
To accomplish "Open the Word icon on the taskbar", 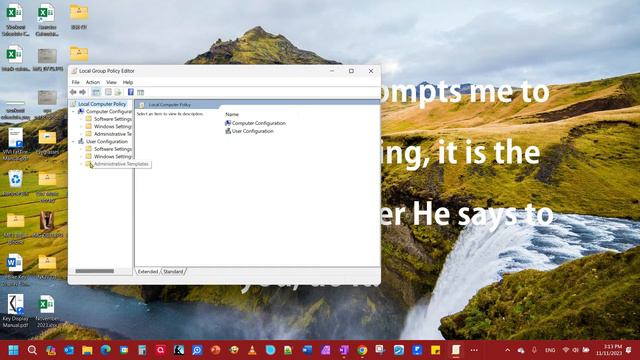I will pyautogui.click(x=307, y=350).
